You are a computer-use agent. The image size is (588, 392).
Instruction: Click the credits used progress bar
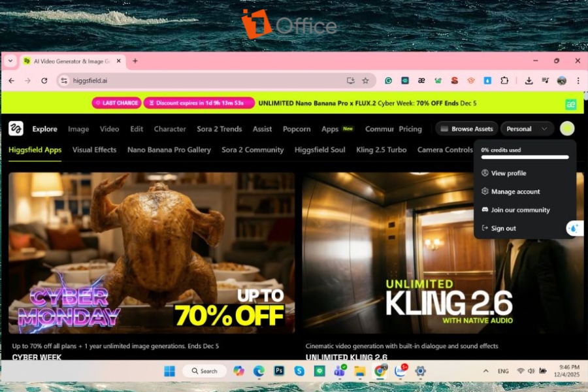pos(525,157)
